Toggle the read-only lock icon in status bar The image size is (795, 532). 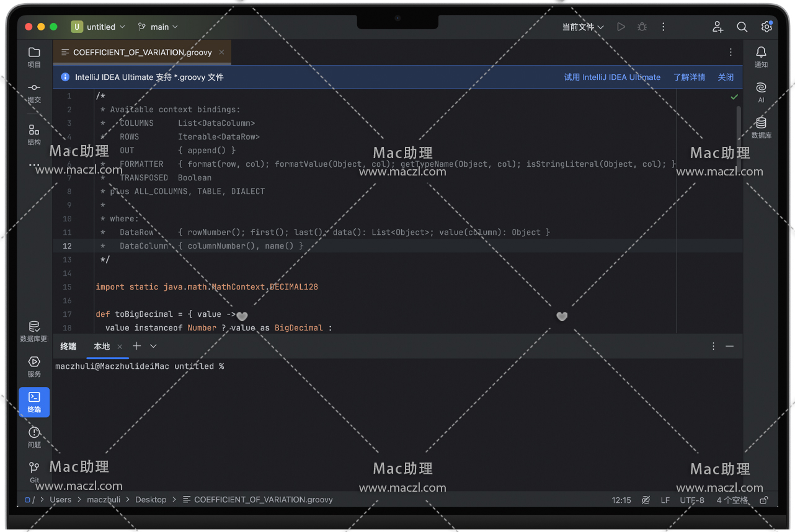click(x=764, y=500)
